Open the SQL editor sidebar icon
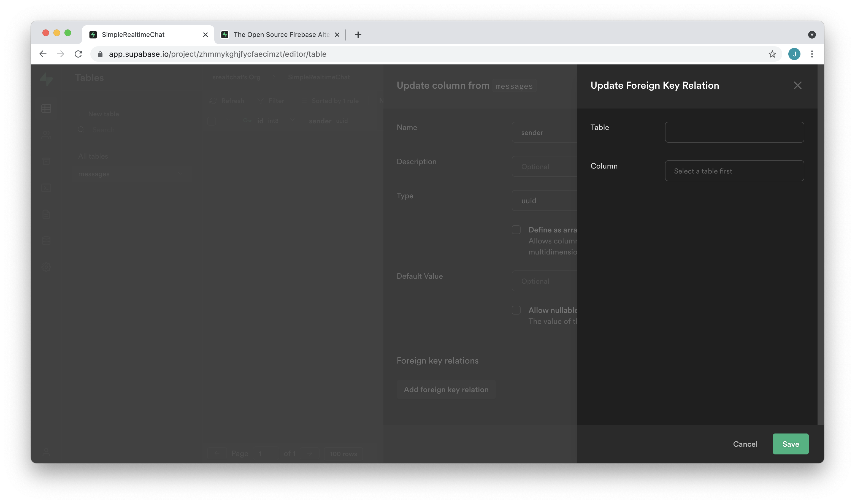 point(46,188)
